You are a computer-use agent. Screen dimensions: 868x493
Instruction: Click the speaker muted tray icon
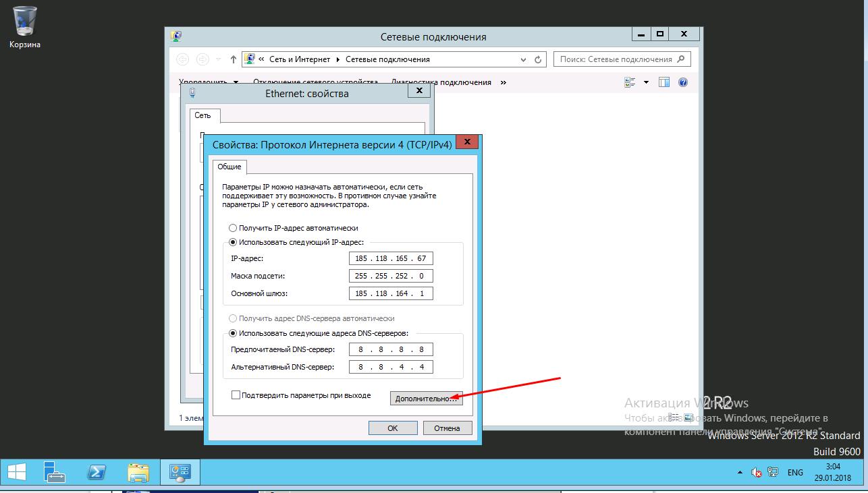tap(757, 473)
